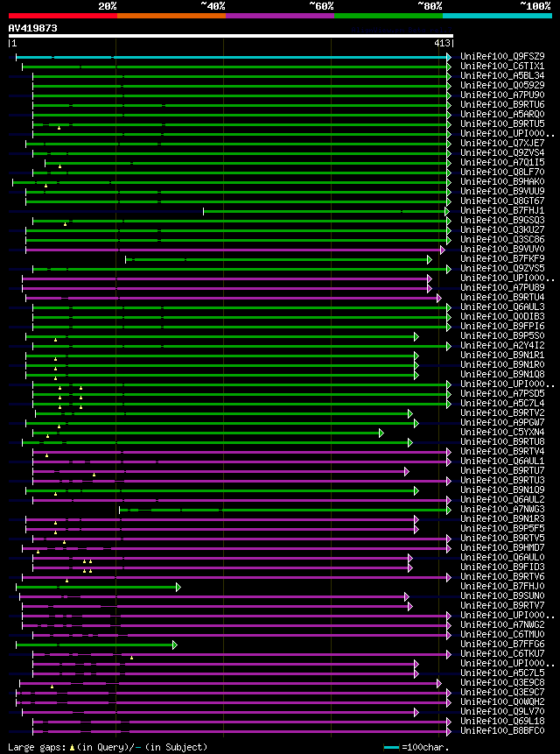Select the UniRef100_A2Y4I2 label
This screenshot has width=560, height=754.
pos(502,345)
